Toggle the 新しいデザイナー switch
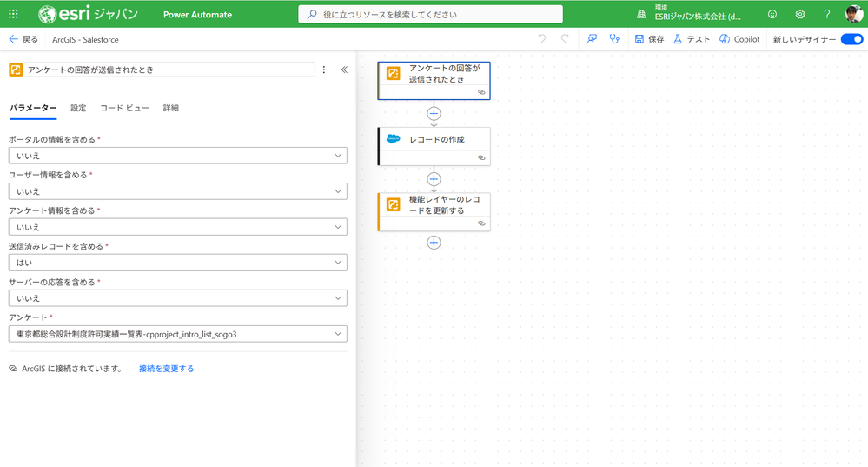This screenshot has height=467, width=868. pyautogui.click(x=852, y=39)
